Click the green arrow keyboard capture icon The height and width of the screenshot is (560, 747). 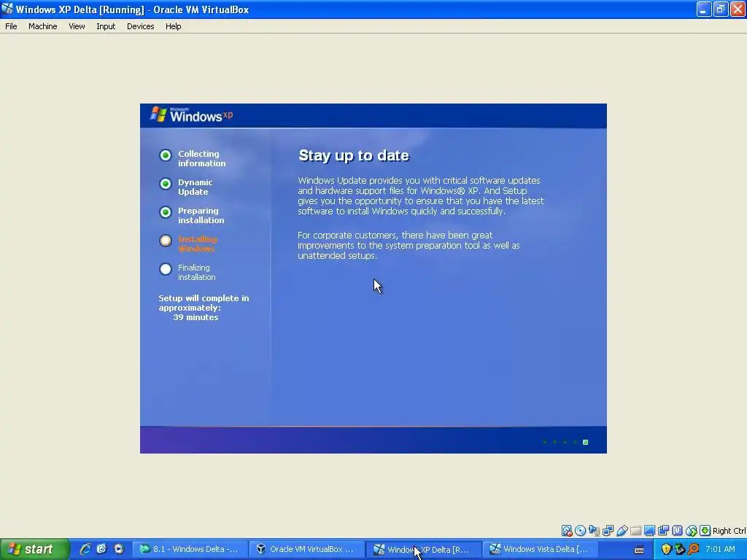click(x=705, y=531)
